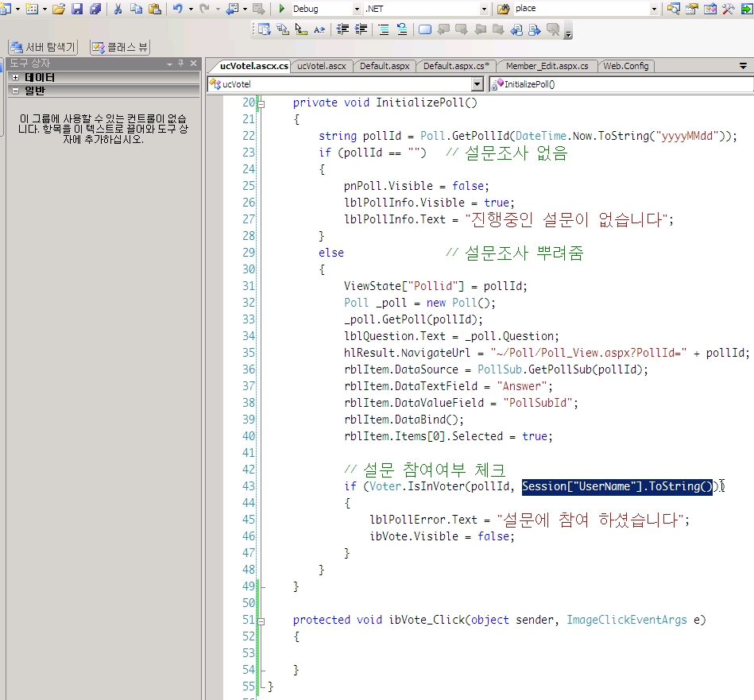The height and width of the screenshot is (700, 754).
Task: Close the 도구 상자 toolbox panel
Action: [193, 63]
